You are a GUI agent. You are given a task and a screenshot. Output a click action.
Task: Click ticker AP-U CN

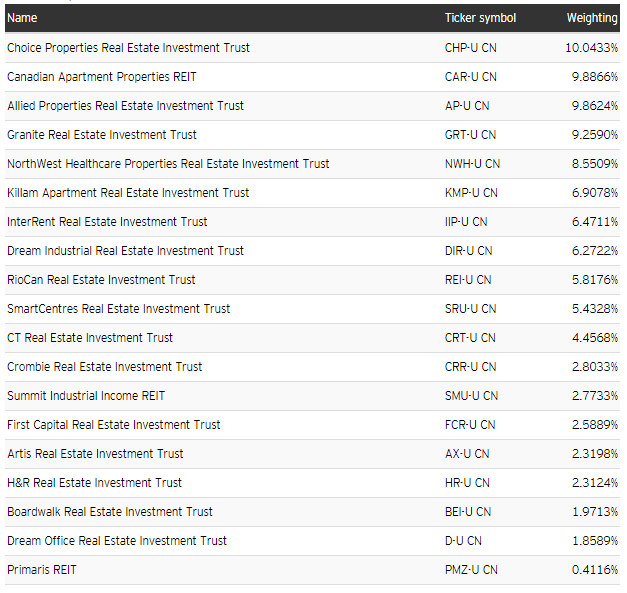tap(467, 106)
